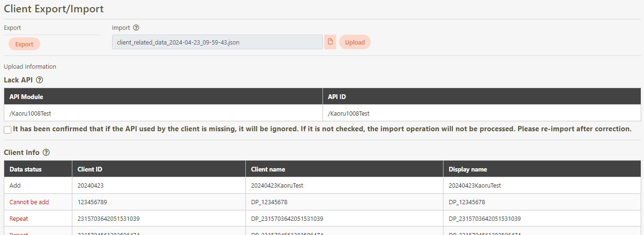
Task: Click the Client name column header
Action: coord(268,169)
